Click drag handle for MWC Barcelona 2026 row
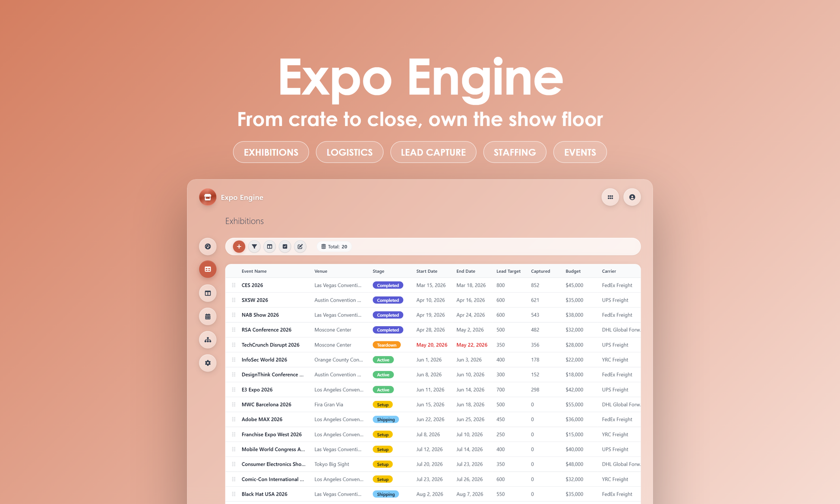The height and width of the screenshot is (504, 840). tap(234, 404)
